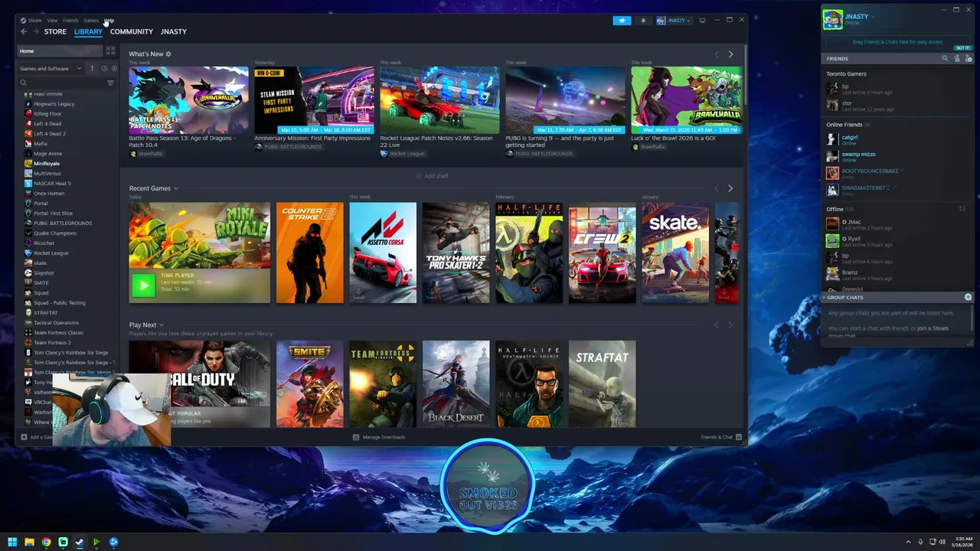Select Rocket League in the games list

(x=51, y=253)
